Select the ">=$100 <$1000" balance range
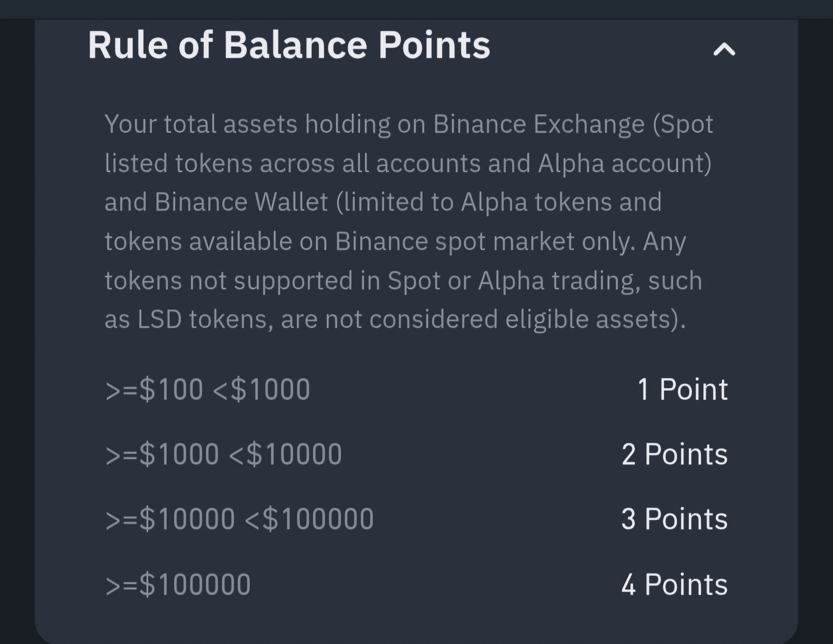 [x=207, y=389]
